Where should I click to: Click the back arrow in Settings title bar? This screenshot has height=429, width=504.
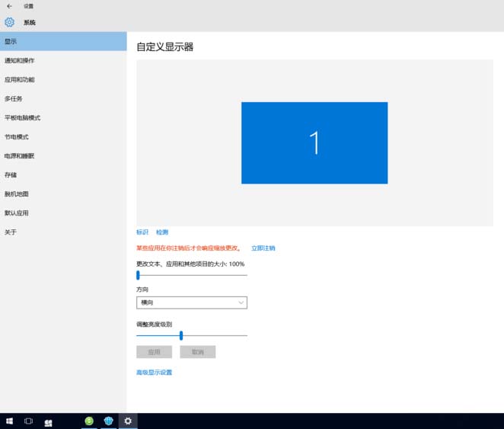click(9, 6)
